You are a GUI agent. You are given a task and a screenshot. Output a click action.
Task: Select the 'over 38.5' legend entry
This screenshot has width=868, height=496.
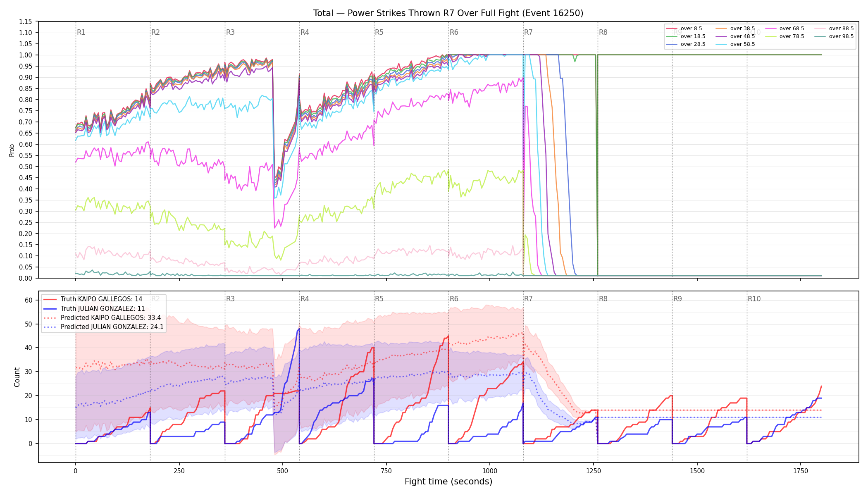(x=735, y=29)
